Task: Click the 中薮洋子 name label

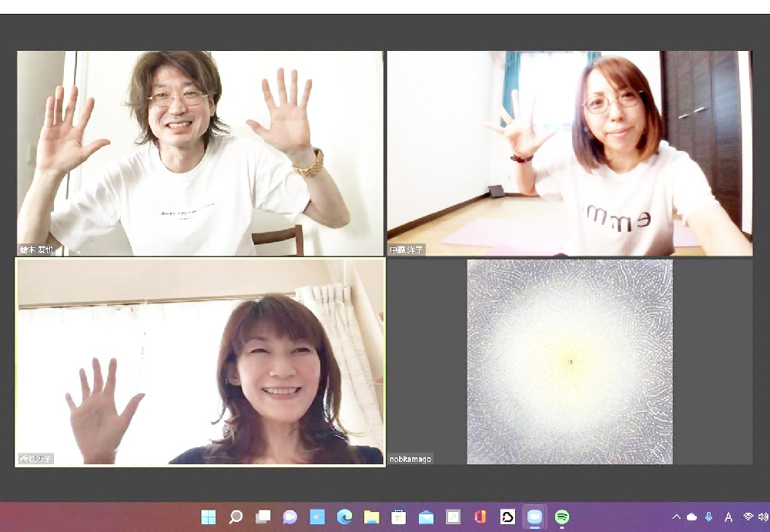Action: [406, 248]
